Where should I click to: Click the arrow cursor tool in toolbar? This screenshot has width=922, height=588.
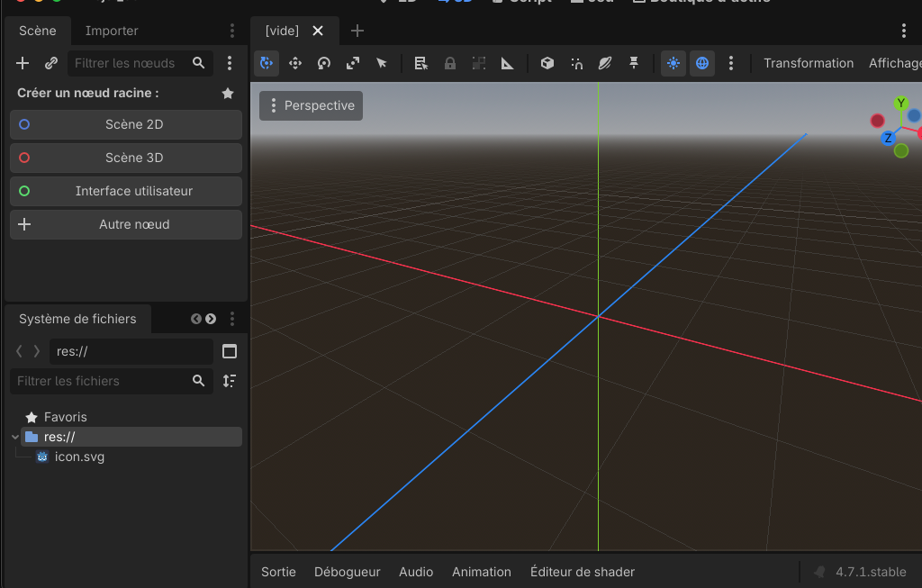pyautogui.click(x=382, y=63)
